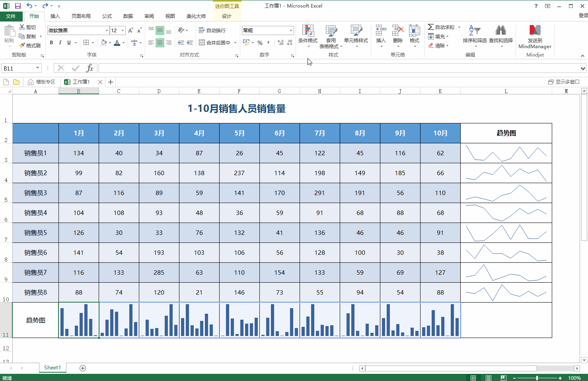The height and width of the screenshot is (381, 588).
Task: Activate the 格式刷 format painter
Action: pos(30,45)
